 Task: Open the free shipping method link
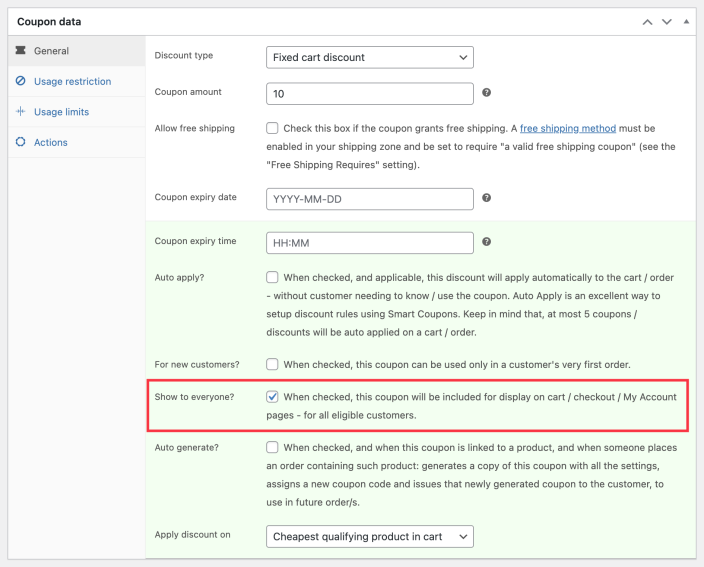pyautogui.click(x=567, y=129)
